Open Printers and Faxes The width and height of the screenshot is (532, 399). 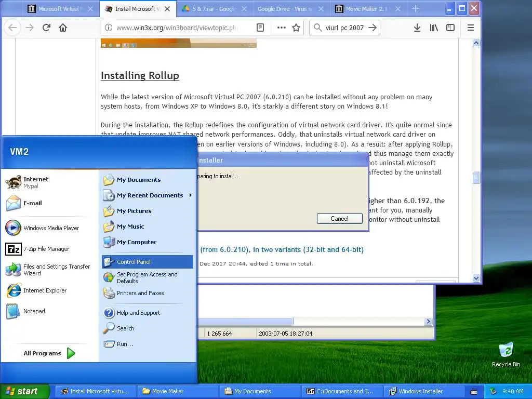147,293
